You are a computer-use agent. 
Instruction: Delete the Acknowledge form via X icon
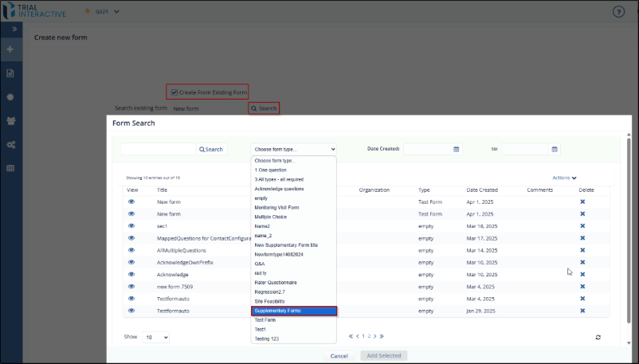pos(582,274)
